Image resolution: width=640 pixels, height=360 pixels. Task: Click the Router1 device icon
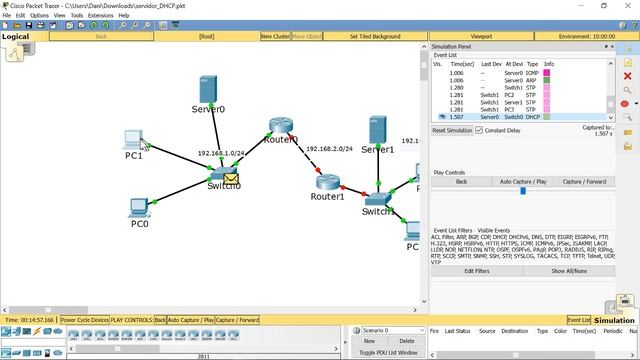(x=328, y=182)
